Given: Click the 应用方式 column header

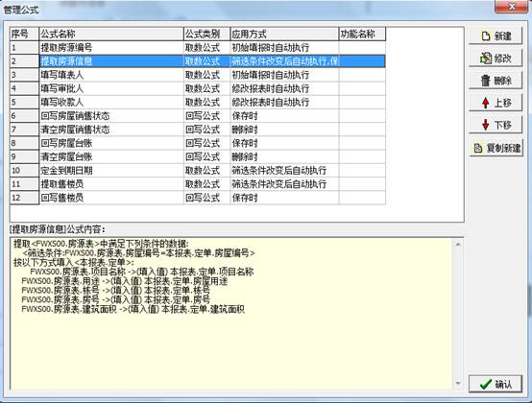Looking at the screenshot, I should pos(284,35).
